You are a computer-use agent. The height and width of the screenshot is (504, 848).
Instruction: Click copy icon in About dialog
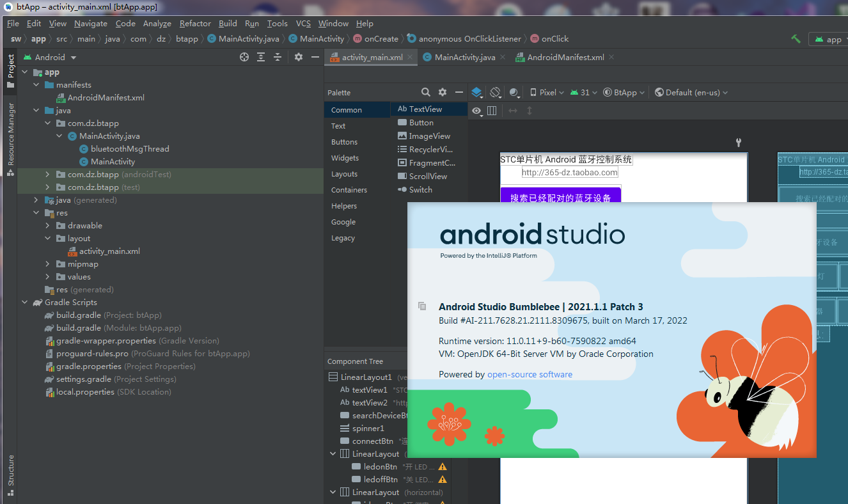(x=422, y=306)
